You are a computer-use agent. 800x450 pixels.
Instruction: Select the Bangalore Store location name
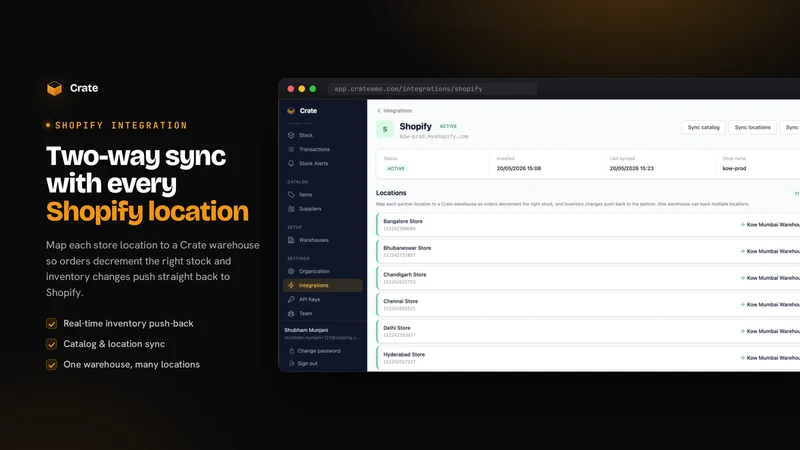click(403, 221)
